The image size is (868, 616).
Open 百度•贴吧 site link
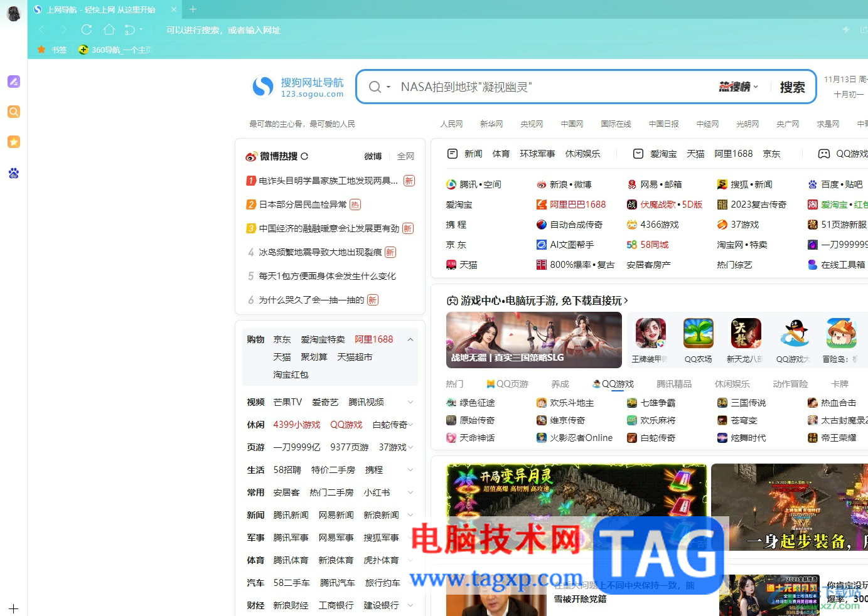tap(835, 184)
